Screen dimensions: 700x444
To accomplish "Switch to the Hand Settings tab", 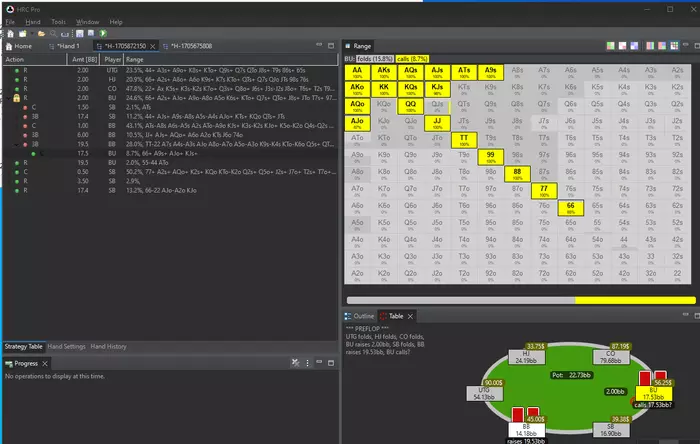I will (x=66, y=346).
